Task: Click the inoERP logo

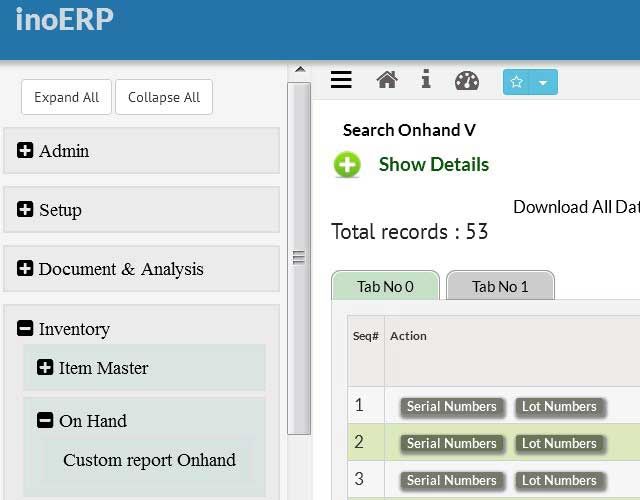Action: tap(64, 20)
